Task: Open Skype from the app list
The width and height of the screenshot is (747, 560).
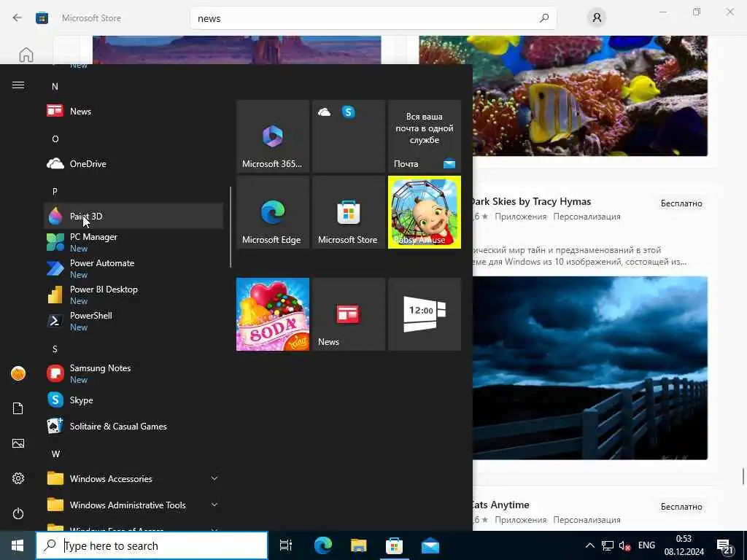Action: click(133, 400)
